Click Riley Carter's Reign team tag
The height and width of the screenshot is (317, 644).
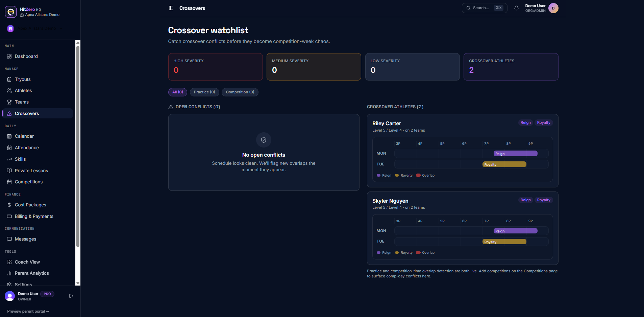525,123
